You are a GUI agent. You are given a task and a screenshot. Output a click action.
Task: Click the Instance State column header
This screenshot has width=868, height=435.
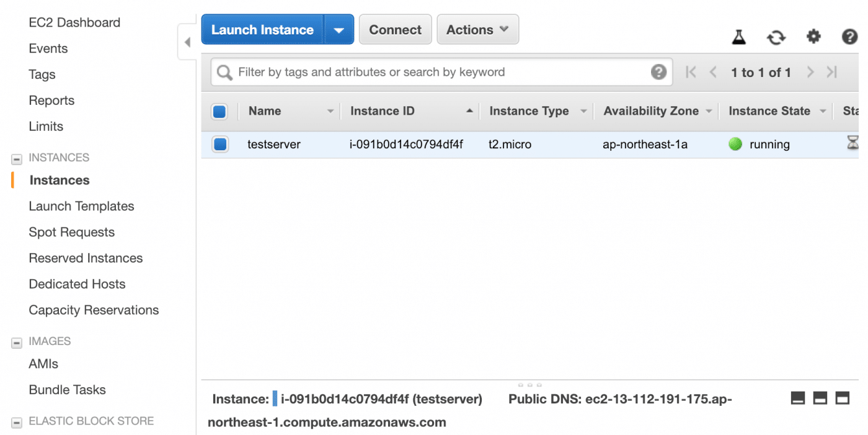coord(769,111)
